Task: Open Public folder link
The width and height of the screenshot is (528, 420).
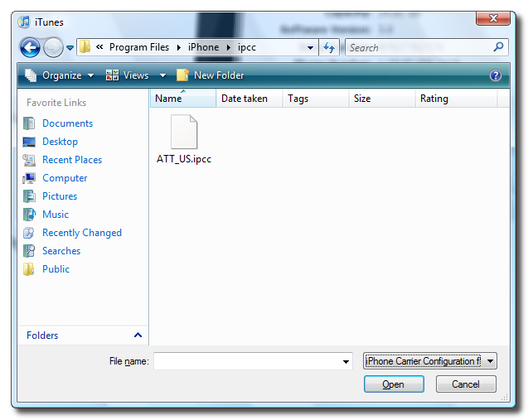Action: (56, 269)
